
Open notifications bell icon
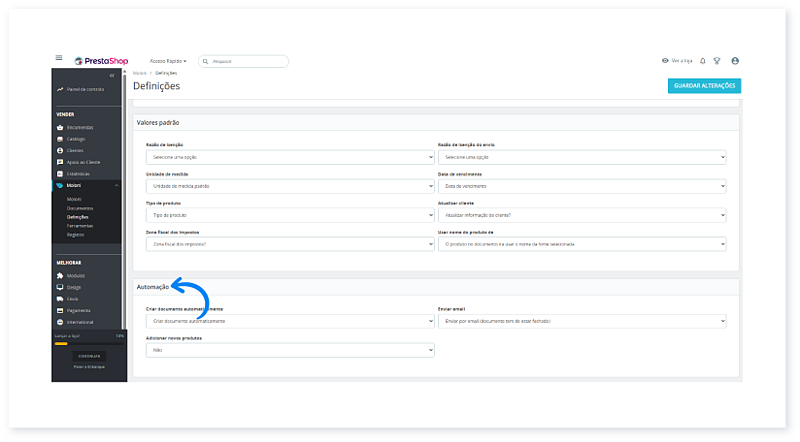[x=702, y=61]
